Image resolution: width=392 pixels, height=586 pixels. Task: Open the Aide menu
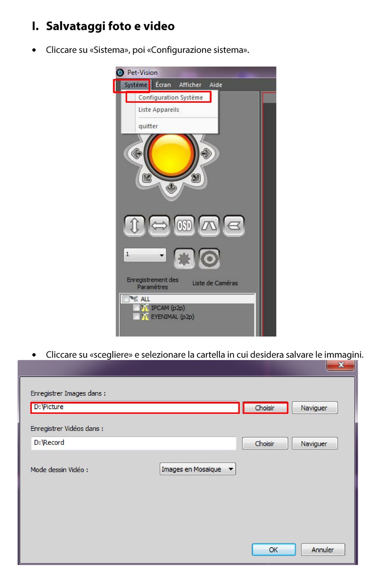tap(216, 85)
